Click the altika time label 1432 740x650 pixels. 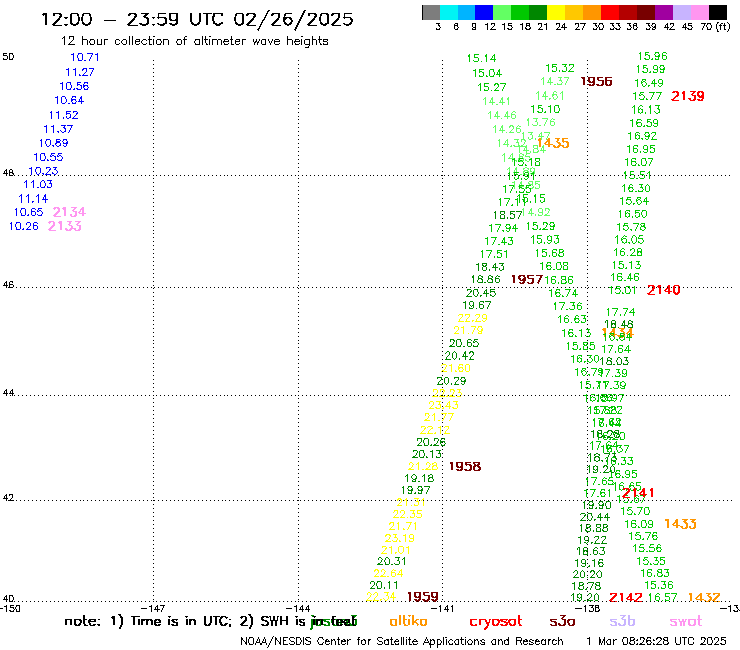pos(704,598)
